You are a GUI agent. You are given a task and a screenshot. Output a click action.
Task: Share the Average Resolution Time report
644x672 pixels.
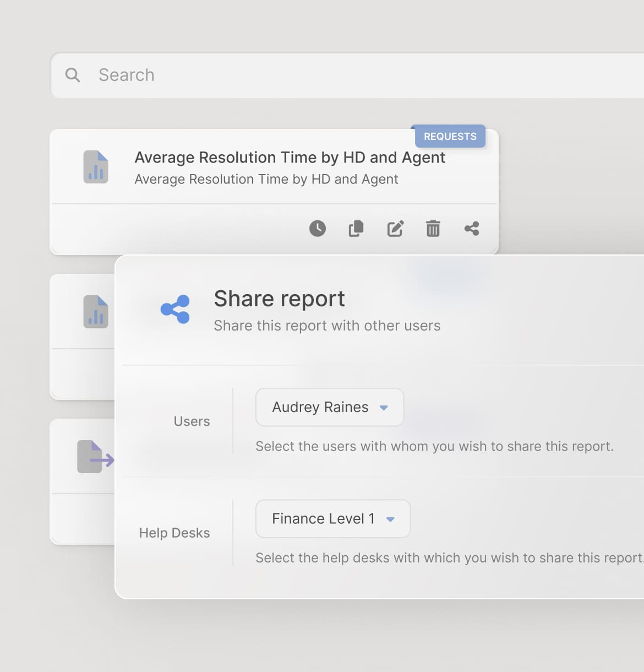472,229
